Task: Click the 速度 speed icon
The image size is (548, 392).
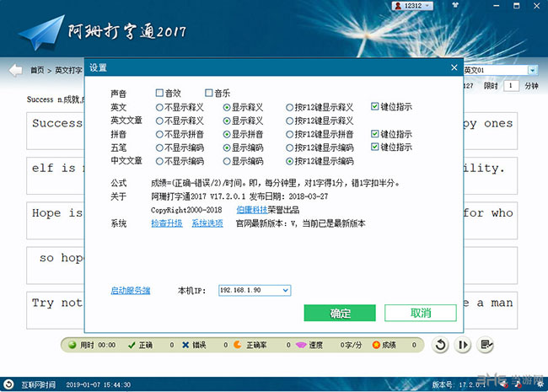Action: coord(301,345)
